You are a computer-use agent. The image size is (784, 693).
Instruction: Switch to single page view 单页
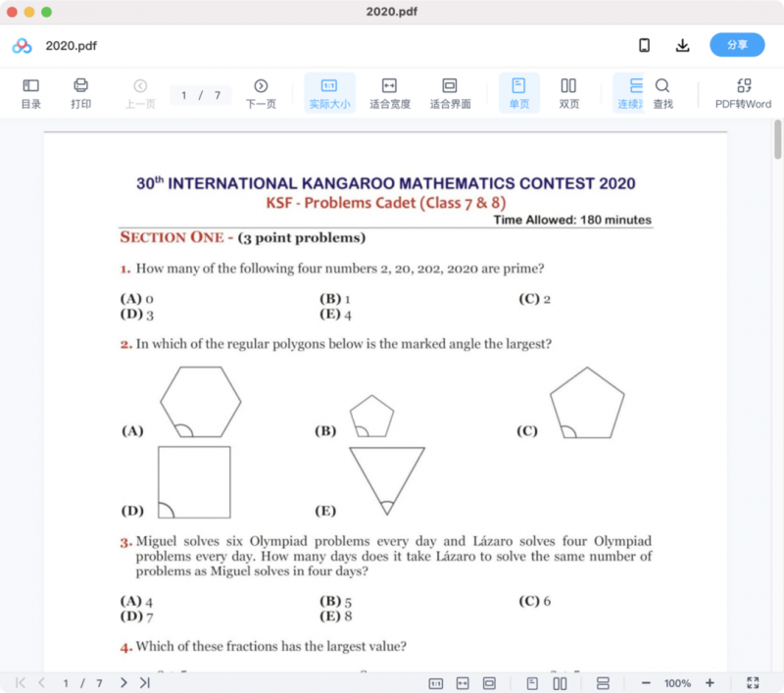[518, 93]
